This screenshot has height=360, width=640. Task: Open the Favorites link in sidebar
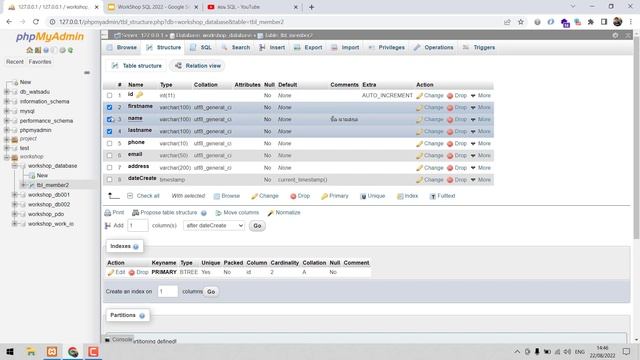point(40,62)
